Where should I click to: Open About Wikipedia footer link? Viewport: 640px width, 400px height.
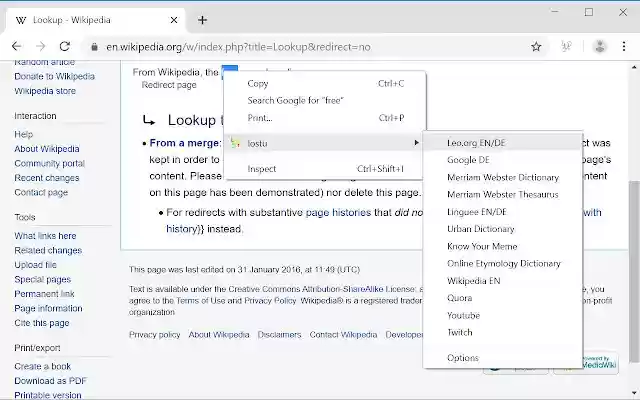219,335
